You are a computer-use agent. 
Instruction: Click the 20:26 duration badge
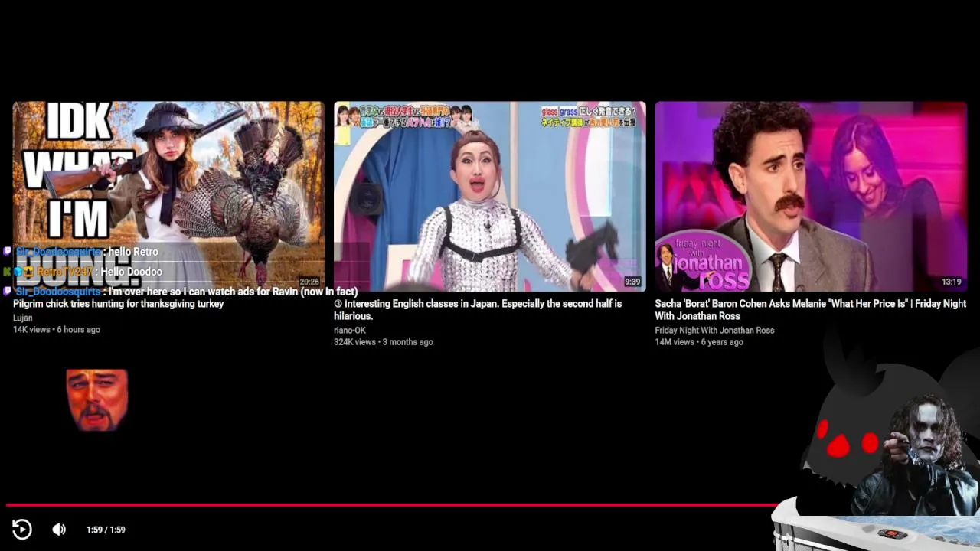tap(309, 282)
